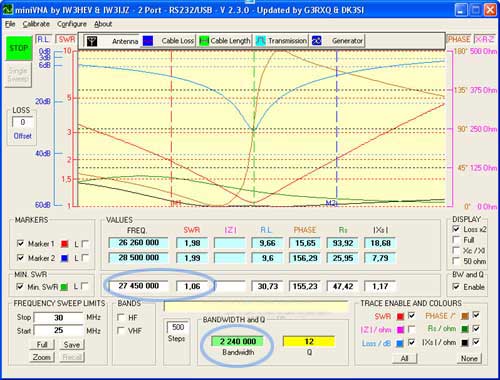Toggle the Rs / ohm trace checkbox

point(476,329)
